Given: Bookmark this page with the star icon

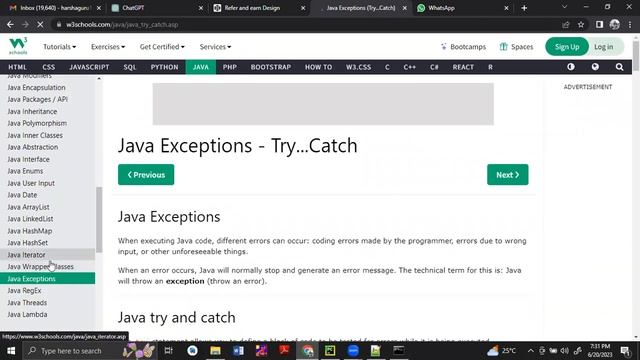Looking at the screenshot, I should [581, 24].
